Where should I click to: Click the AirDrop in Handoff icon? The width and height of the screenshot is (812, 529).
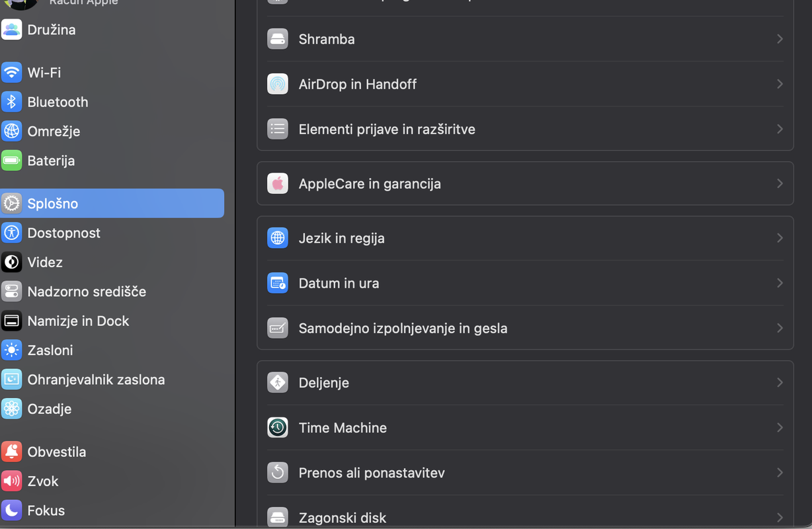(278, 84)
